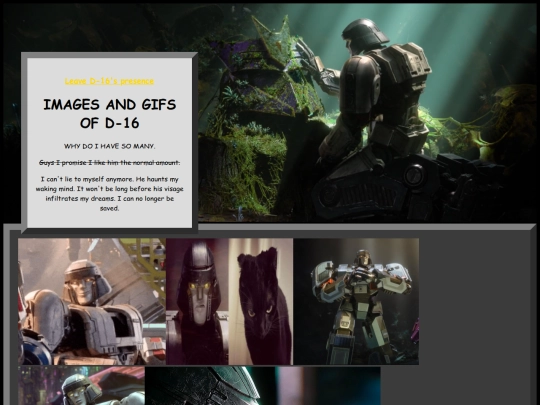The width and height of the screenshot is (540, 405).
Task: Open the close-up D-16 gallery image
Action: pyautogui.click(x=92, y=301)
